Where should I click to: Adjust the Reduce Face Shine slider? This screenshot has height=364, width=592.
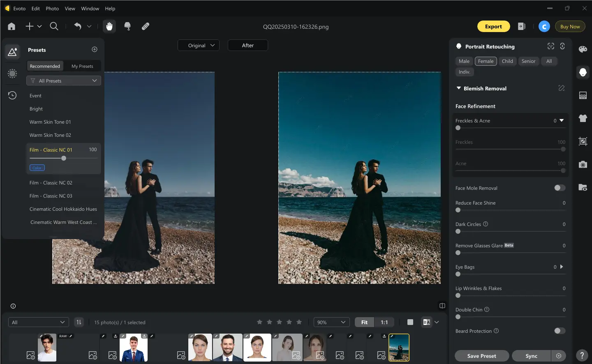tap(511, 210)
